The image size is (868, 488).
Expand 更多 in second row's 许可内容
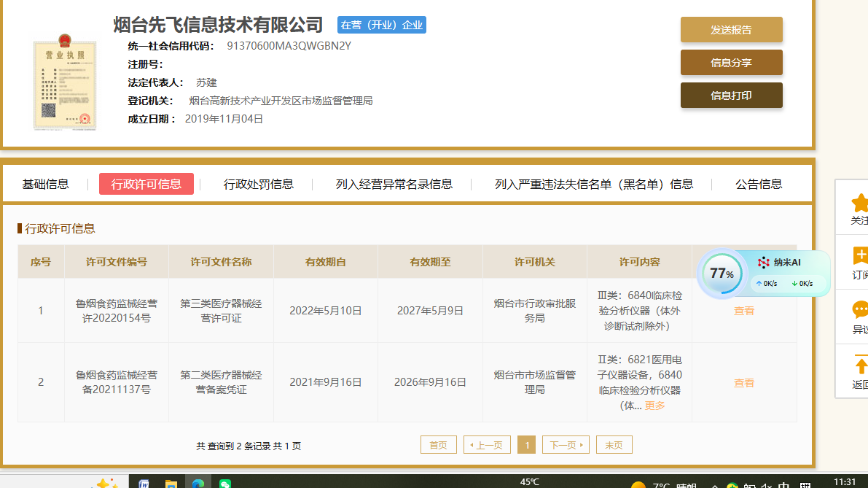[654, 406]
